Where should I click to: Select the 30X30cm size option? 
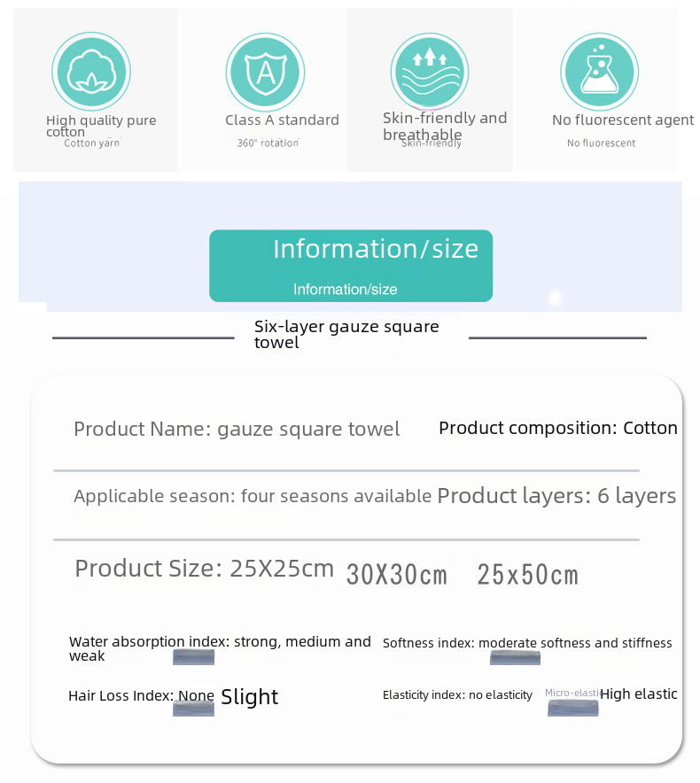pyautogui.click(x=397, y=576)
